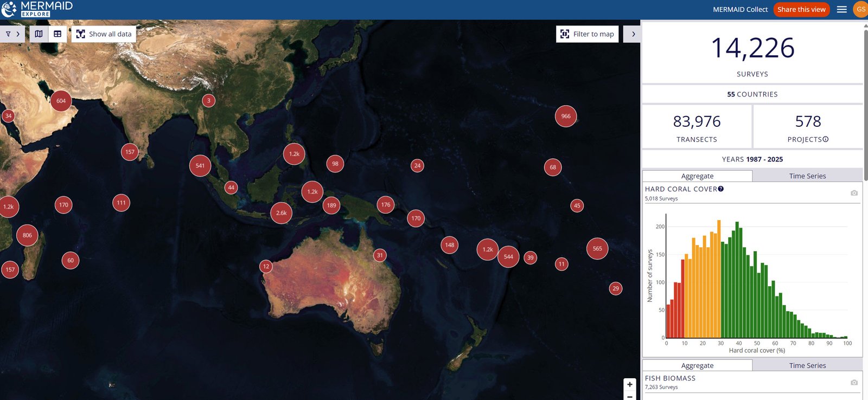Click the 2.6k cluster marker
This screenshot has width=868, height=400.
pyautogui.click(x=281, y=213)
